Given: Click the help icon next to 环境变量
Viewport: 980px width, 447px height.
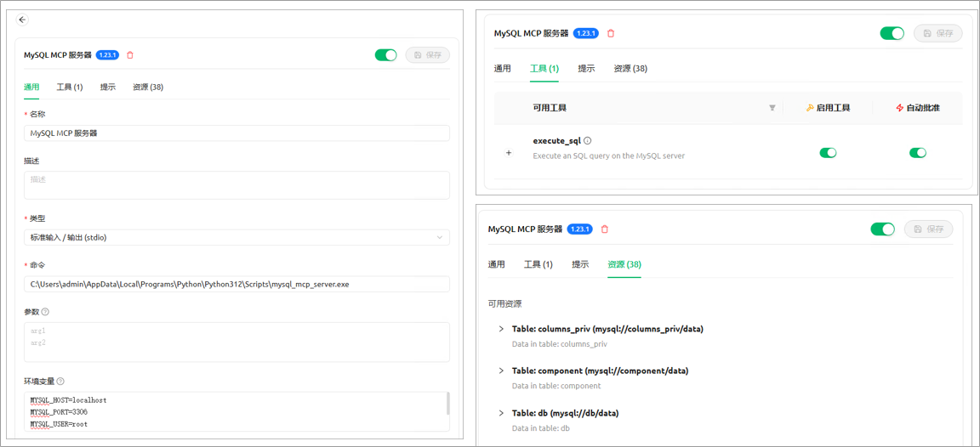Looking at the screenshot, I should click(x=60, y=381).
